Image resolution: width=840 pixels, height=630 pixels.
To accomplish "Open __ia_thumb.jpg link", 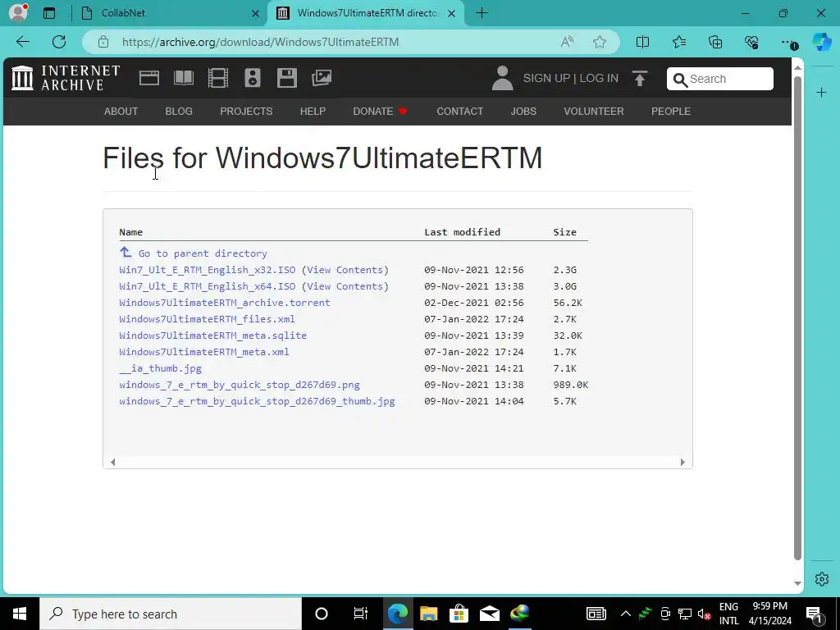I will [x=160, y=368].
